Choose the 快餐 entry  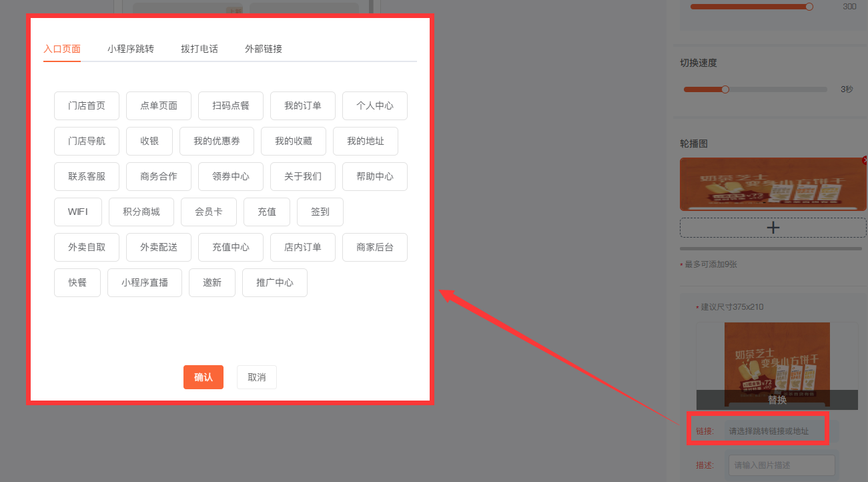[x=77, y=282]
